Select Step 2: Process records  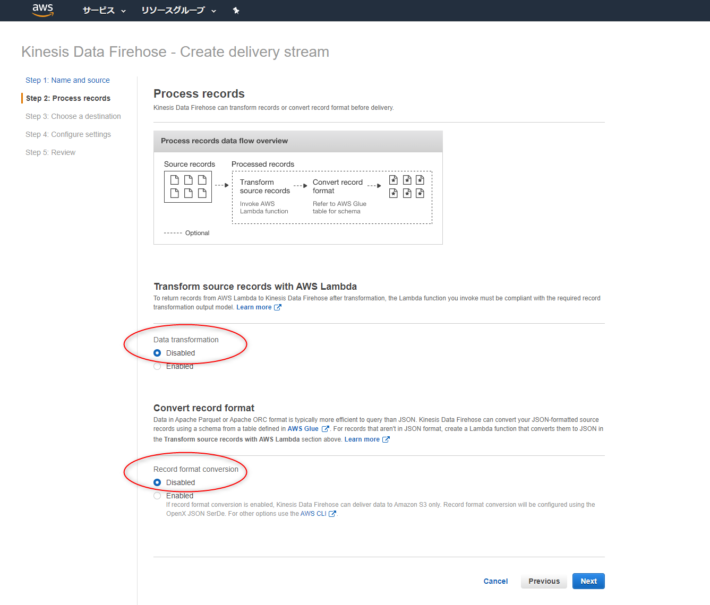click(x=68, y=98)
